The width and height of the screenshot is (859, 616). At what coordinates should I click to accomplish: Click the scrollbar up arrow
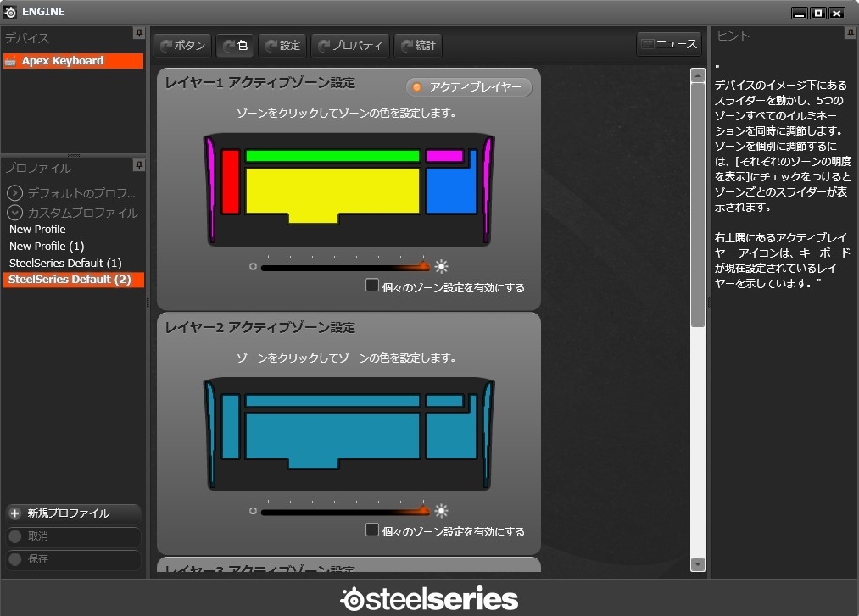click(x=697, y=75)
